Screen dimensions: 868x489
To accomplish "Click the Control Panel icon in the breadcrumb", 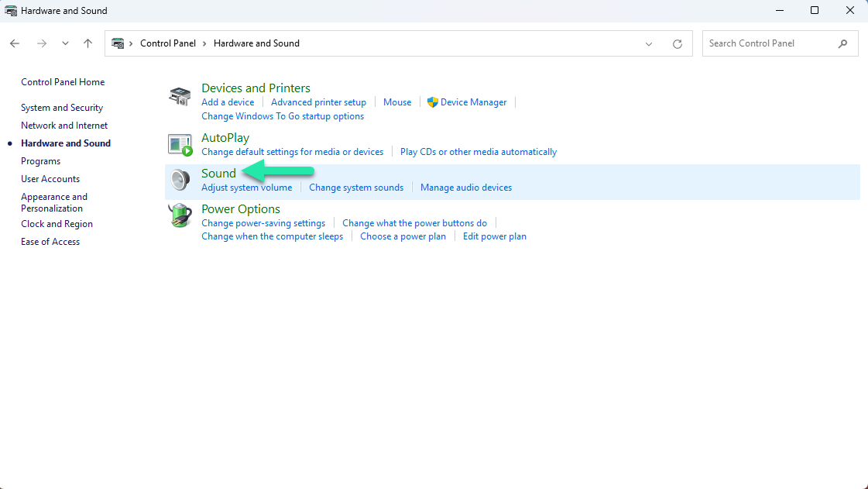I will click(118, 43).
